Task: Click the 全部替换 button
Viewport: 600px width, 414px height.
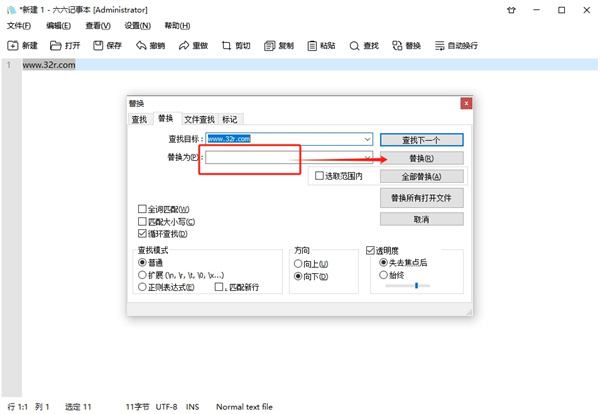Action: pyautogui.click(x=421, y=177)
